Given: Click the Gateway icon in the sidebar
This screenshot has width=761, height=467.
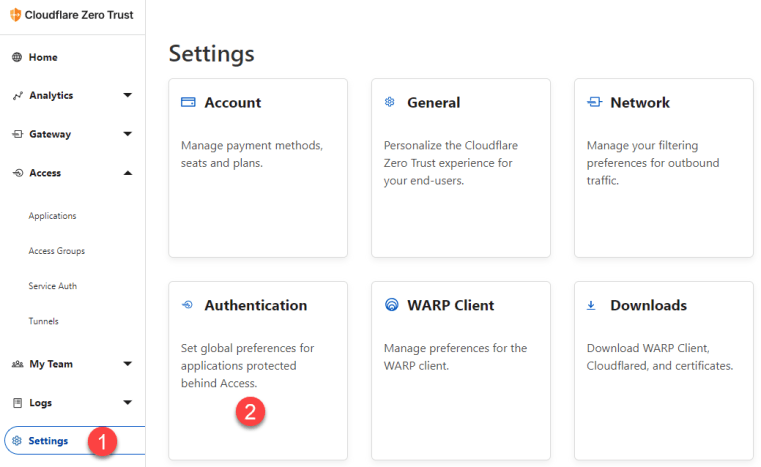Looking at the screenshot, I should pos(17,134).
